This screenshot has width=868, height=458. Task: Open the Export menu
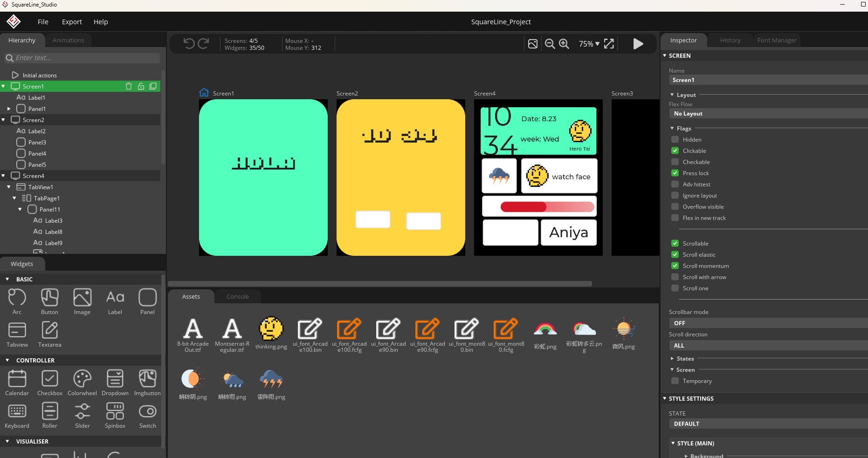pyautogui.click(x=72, y=22)
